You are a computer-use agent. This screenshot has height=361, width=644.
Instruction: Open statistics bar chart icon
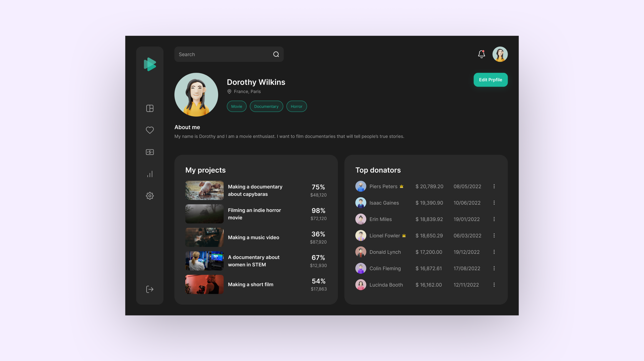150,174
